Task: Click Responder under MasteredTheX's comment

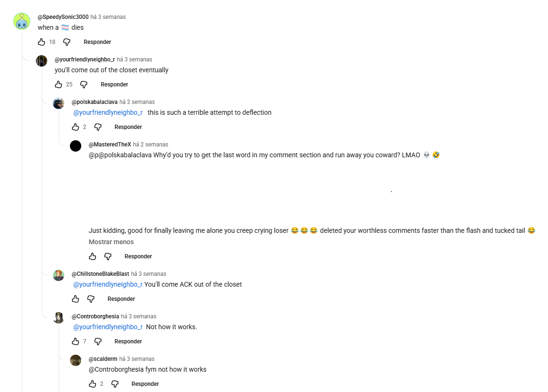Action: pos(138,256)
